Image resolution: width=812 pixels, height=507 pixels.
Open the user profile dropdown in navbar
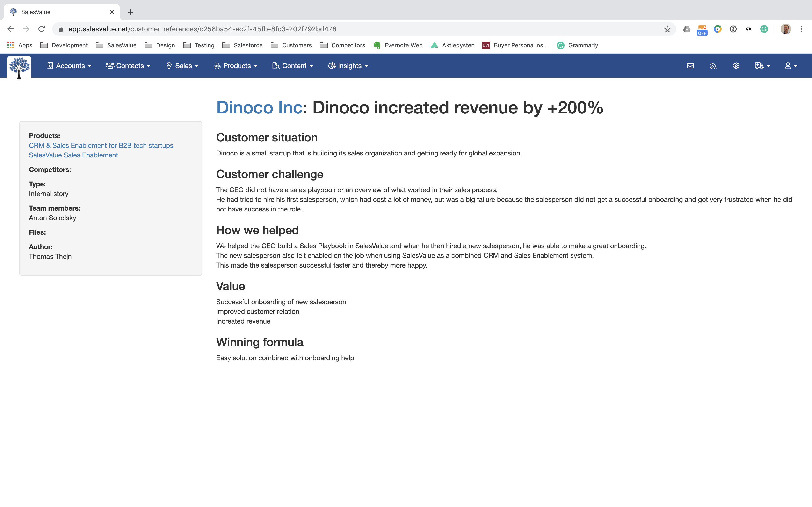[x=790, y=66]
